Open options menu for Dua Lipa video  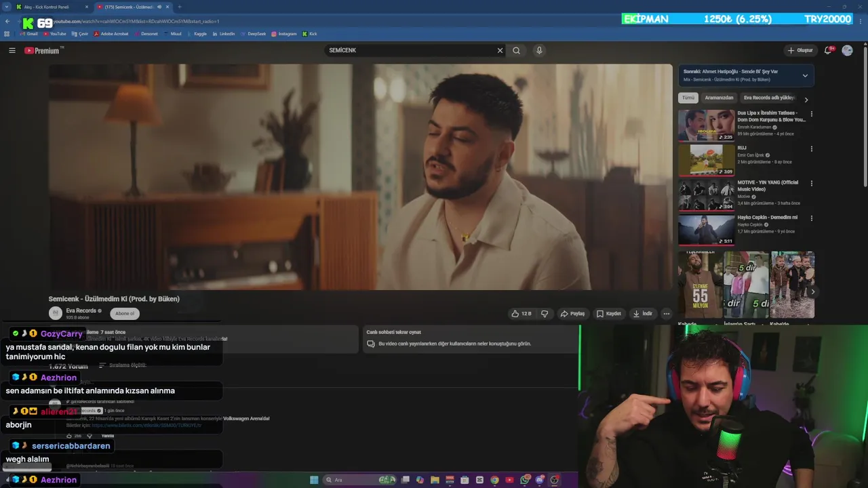(x=812, y=114)
